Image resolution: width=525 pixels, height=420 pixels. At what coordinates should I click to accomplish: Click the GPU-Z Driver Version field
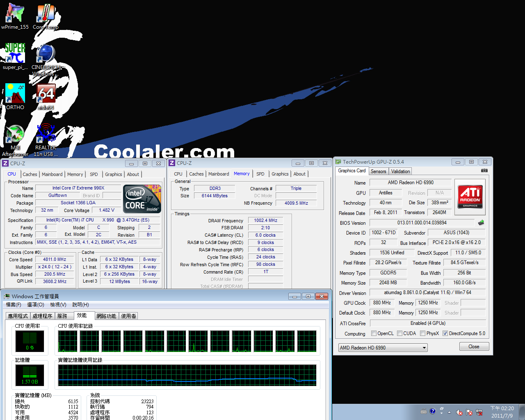click(x=428, y=292)
